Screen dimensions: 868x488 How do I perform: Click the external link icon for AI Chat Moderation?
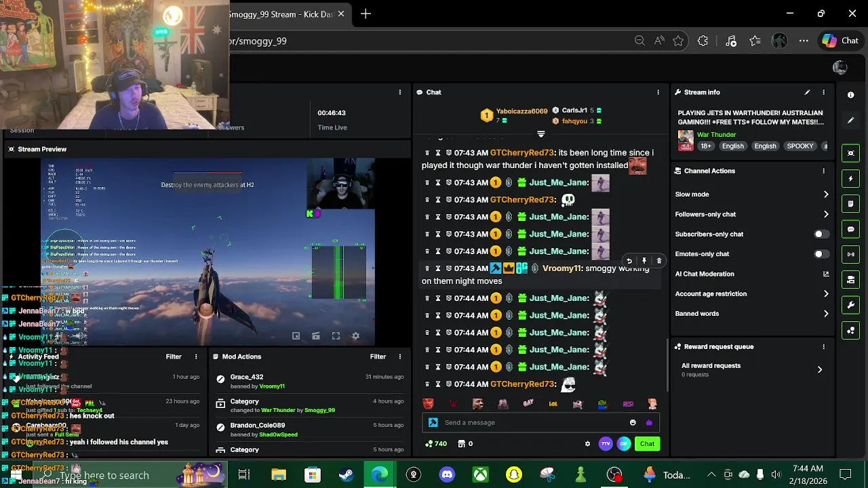pos(825,274)
